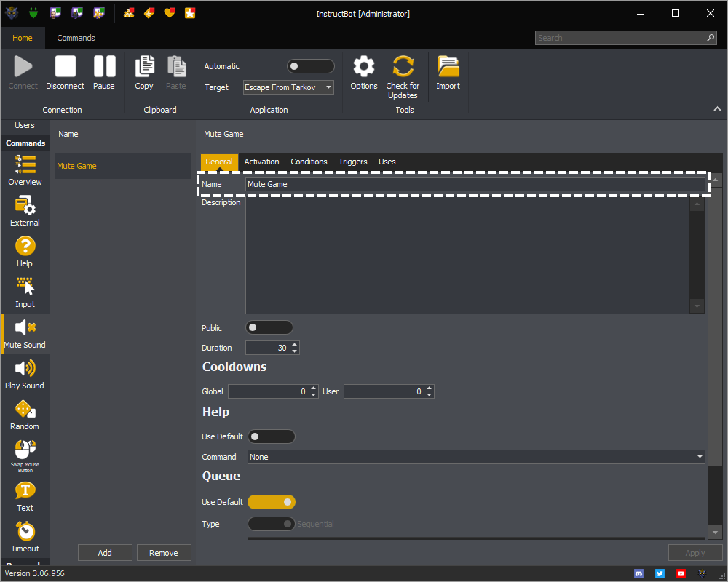The height and width of the screenshot is (582, 728).
Task: Open the Help Command dropdown
Action: pos(476,457)
